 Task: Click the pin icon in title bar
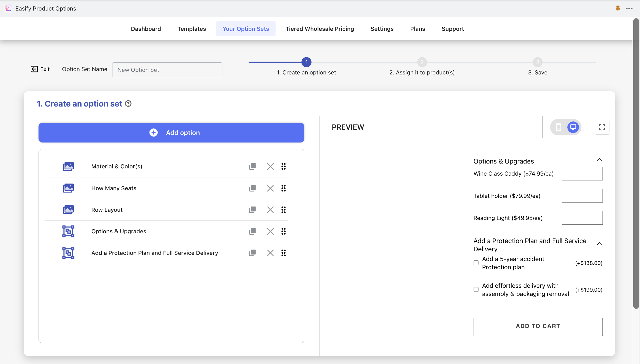pos(618,8)
